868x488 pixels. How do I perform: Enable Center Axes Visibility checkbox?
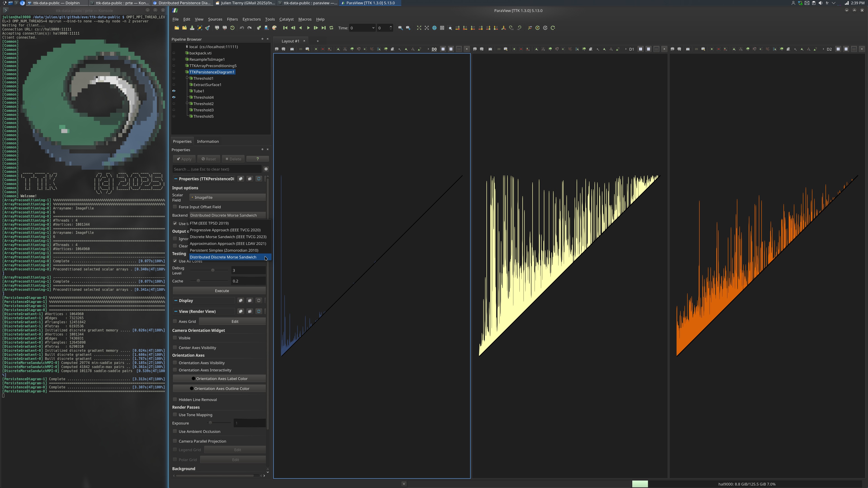(x=175, y=347)
